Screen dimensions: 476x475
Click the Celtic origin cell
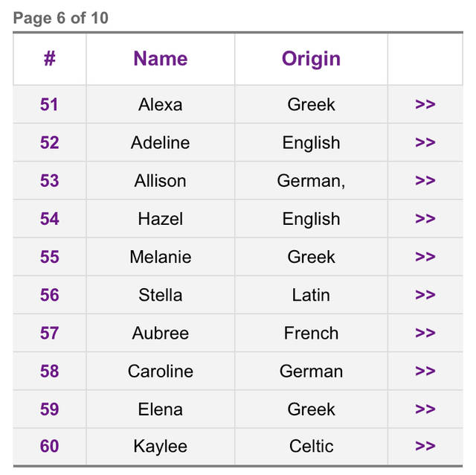click(311, 446)
